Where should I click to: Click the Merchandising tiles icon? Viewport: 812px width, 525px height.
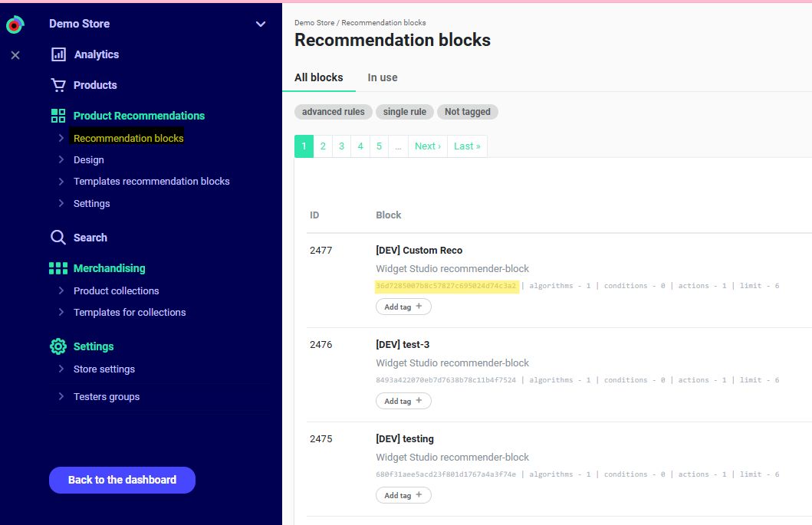(x=58, y=268)
